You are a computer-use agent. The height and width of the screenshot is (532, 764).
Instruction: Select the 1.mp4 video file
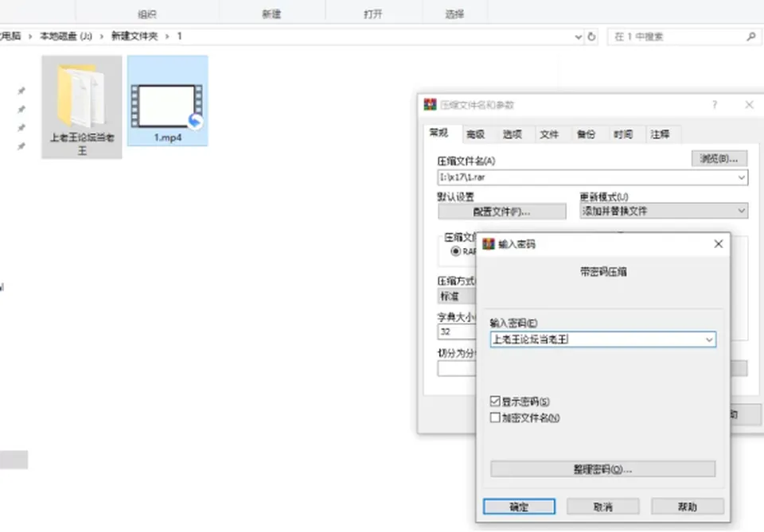[168, 101]
